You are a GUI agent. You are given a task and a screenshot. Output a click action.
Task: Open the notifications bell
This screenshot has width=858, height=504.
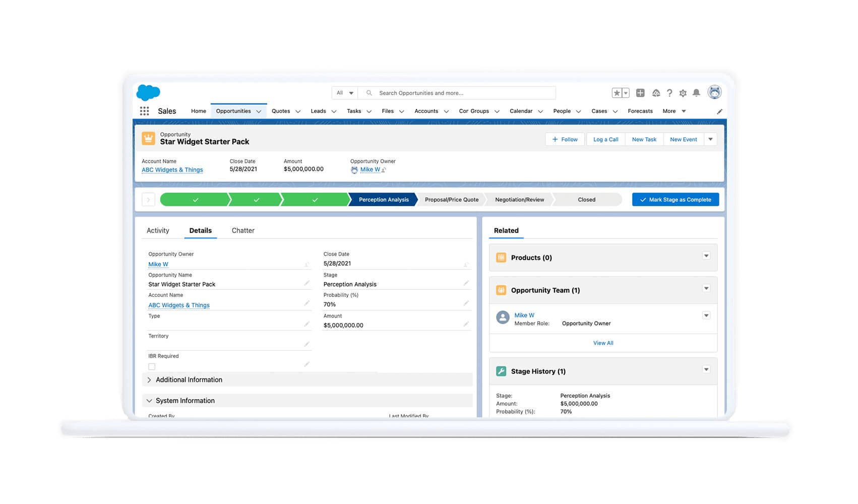pos(696,93)
